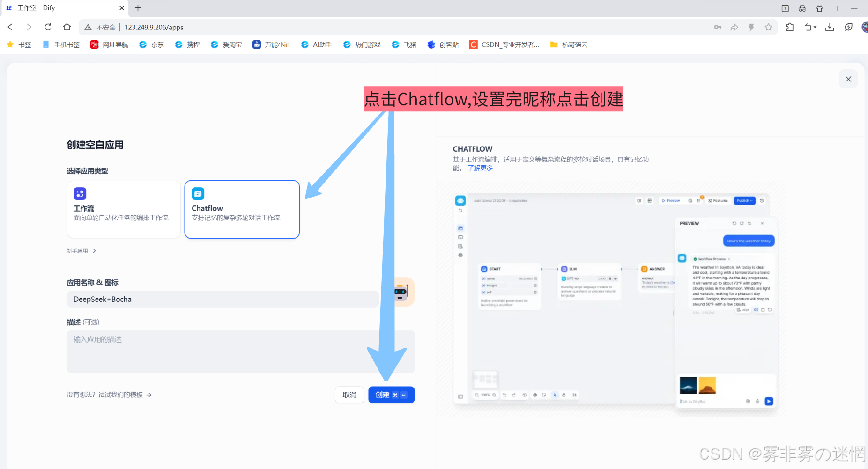Close the 工作室 - Dify browser tab
The image size is (868, 469).
[122, 8]
